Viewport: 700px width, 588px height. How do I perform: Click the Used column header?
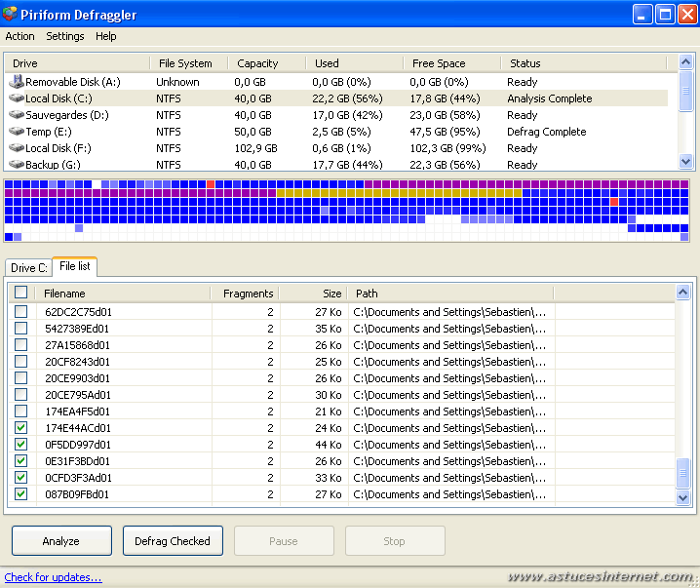[x=355, y=63]
